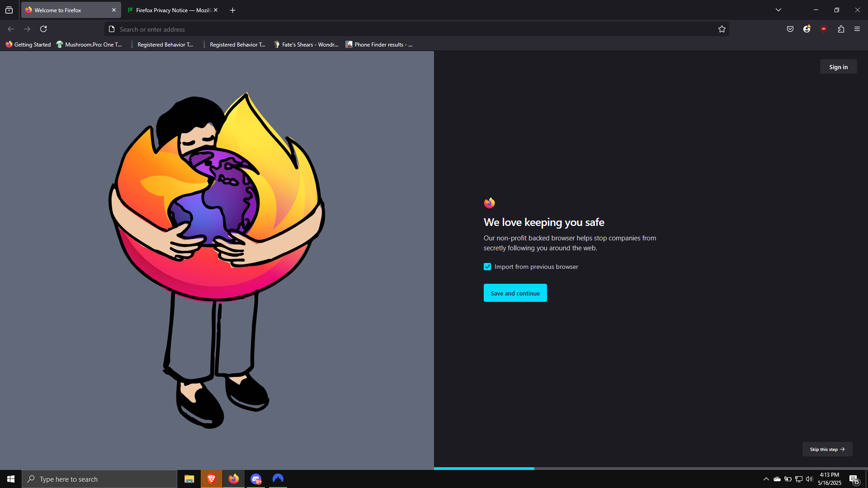
Task: Open the Windows Start menu
Action: [x=11, y=479]
